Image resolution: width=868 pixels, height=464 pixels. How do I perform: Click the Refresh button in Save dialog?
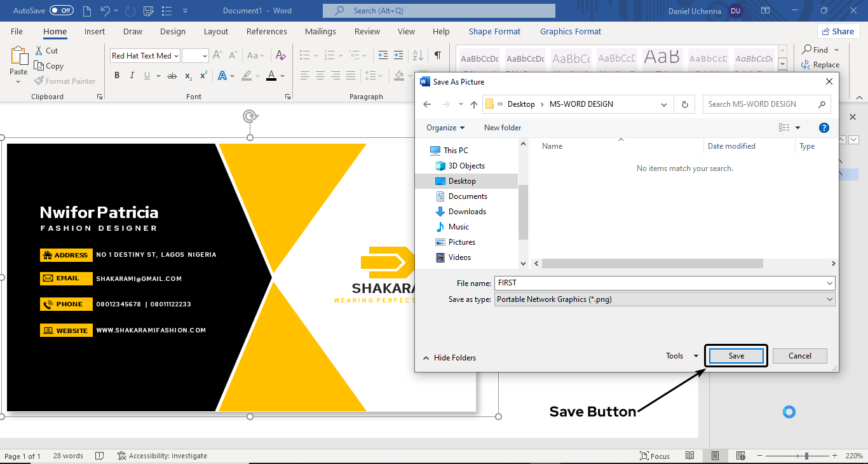pos(684,104)
